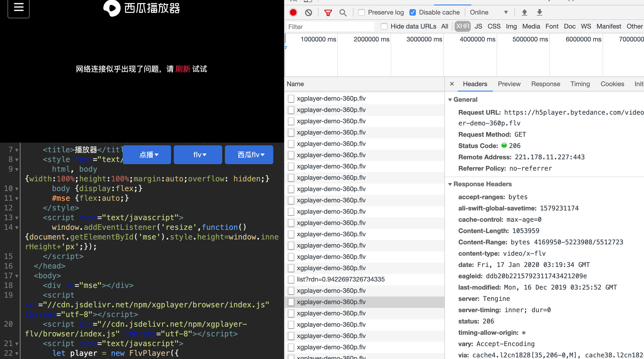Uncheck the Disable cache option
This screenshot has width=644, height=359.
tap(412, 12)
